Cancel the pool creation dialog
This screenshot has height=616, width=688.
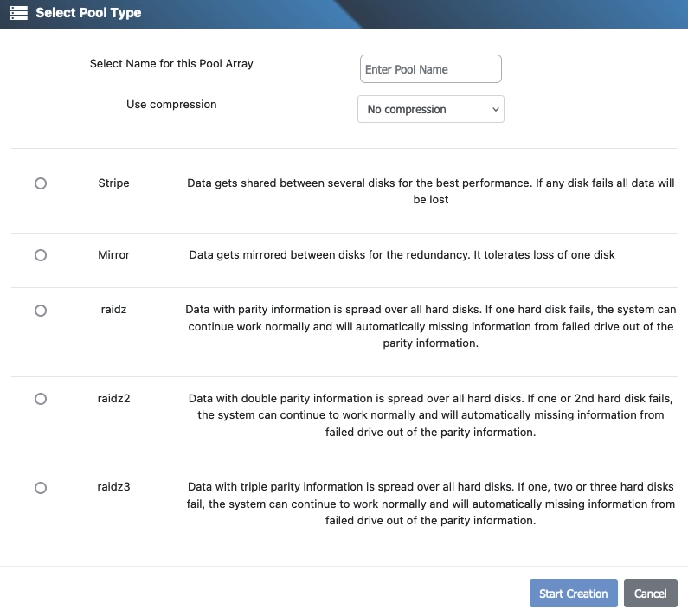pyautogui.click(x=650, y=594)
